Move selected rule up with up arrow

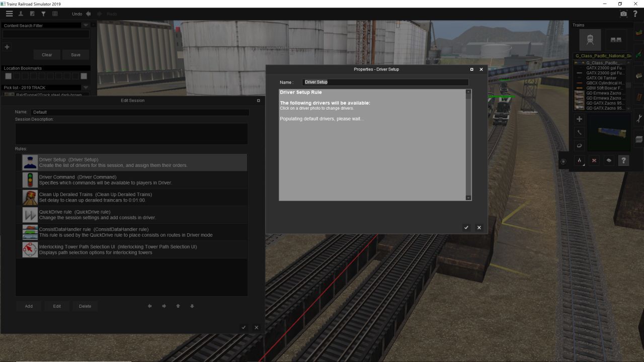[x=178, y=306]
